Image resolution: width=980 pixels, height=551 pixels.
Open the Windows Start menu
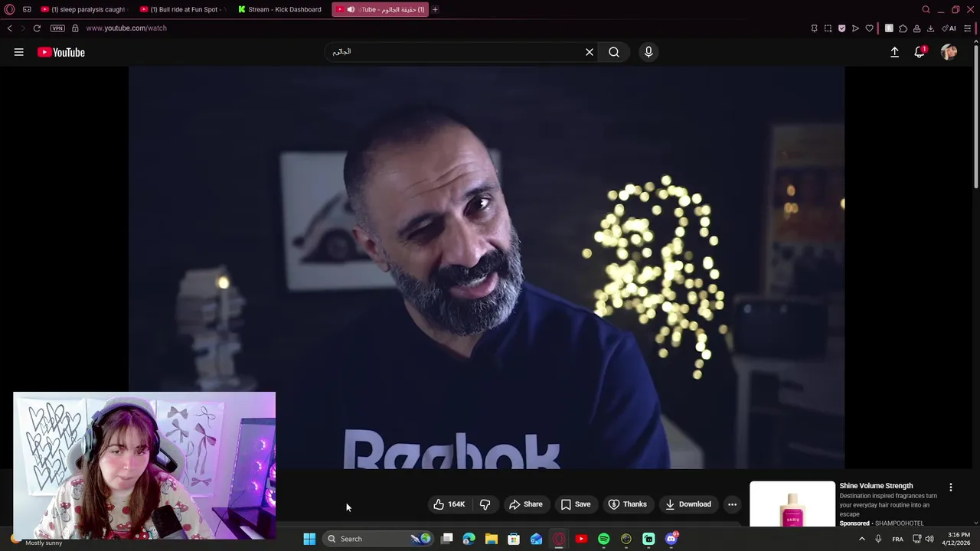click(309, 539)
